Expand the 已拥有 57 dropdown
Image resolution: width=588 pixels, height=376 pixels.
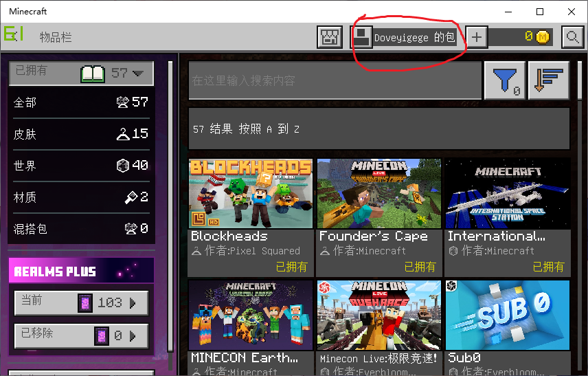[81, 73]
